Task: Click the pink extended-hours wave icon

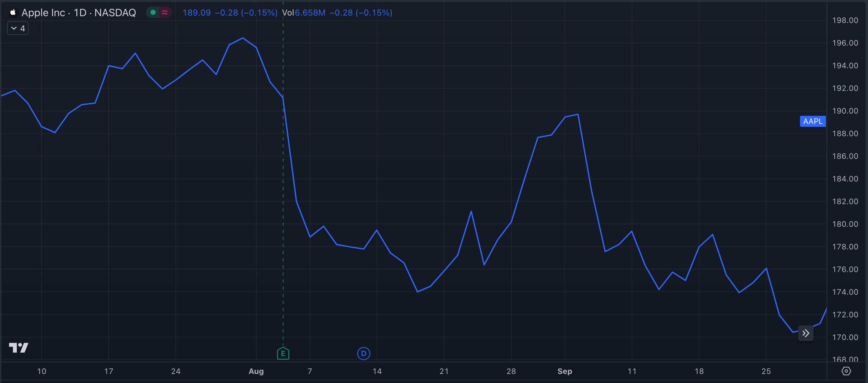Action: pos(164,12)
